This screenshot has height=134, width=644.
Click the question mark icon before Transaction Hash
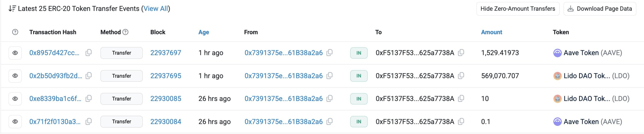[x=15, y=32]
